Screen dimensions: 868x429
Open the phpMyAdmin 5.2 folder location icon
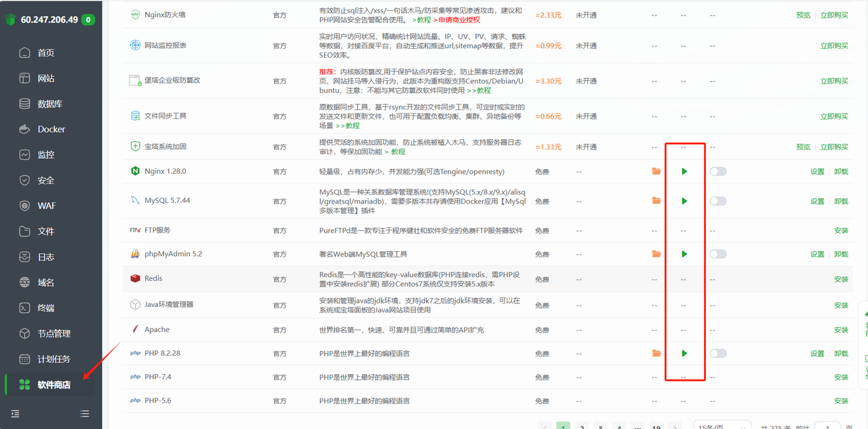(x=656, y=254)
